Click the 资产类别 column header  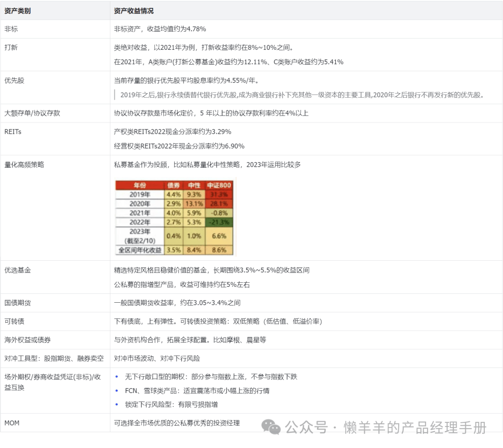point(18,11)
